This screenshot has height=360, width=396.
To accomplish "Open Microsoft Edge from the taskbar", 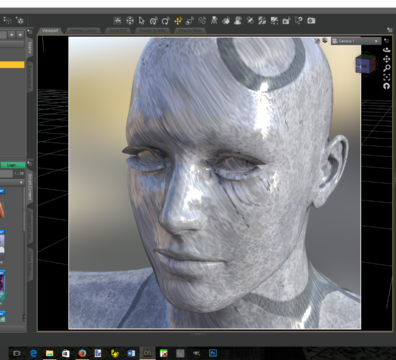I will 33,353.
